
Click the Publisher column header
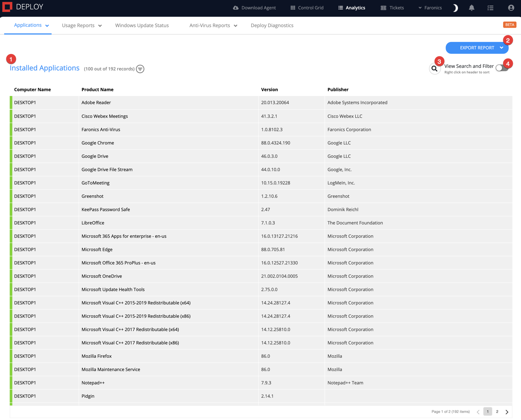(338, 90)
